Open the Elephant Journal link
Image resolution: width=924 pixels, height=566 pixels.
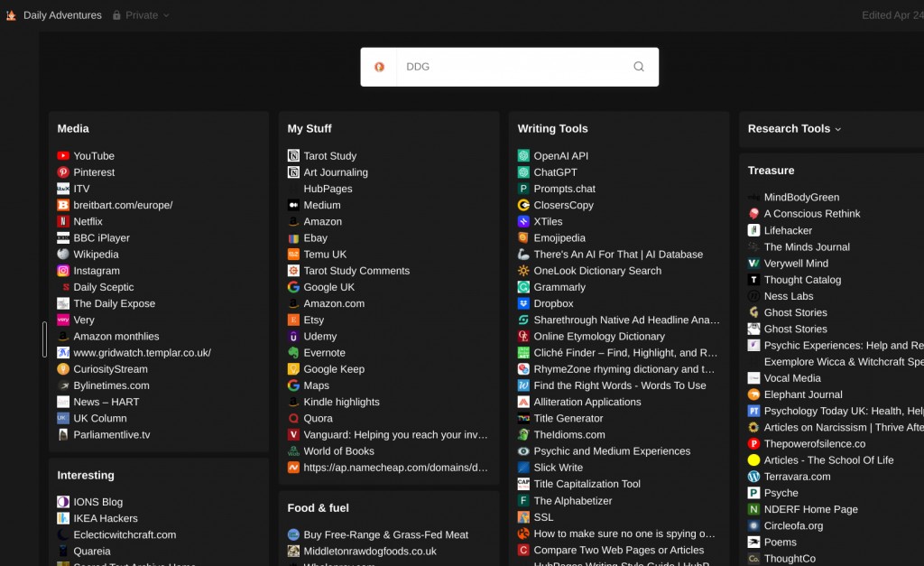coord(803,394)
